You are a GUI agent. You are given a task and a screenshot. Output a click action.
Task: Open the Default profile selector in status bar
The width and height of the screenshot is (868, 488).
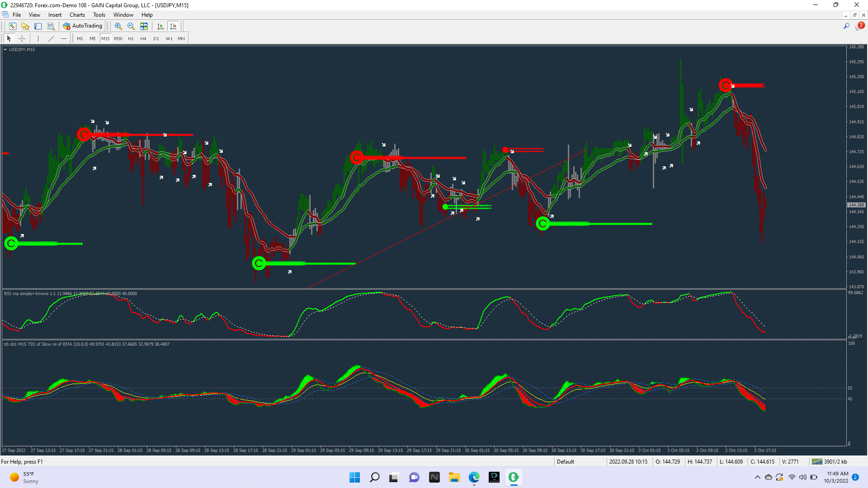pos(565,461)
